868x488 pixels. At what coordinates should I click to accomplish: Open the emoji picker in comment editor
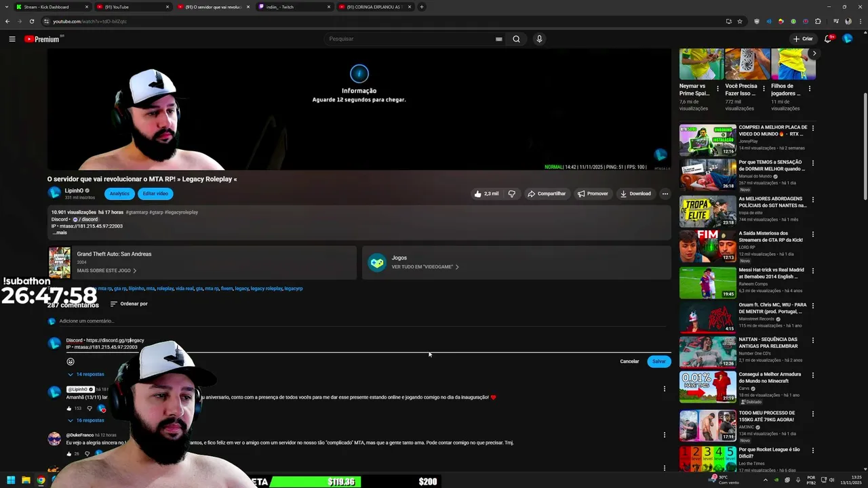(71, 361)
